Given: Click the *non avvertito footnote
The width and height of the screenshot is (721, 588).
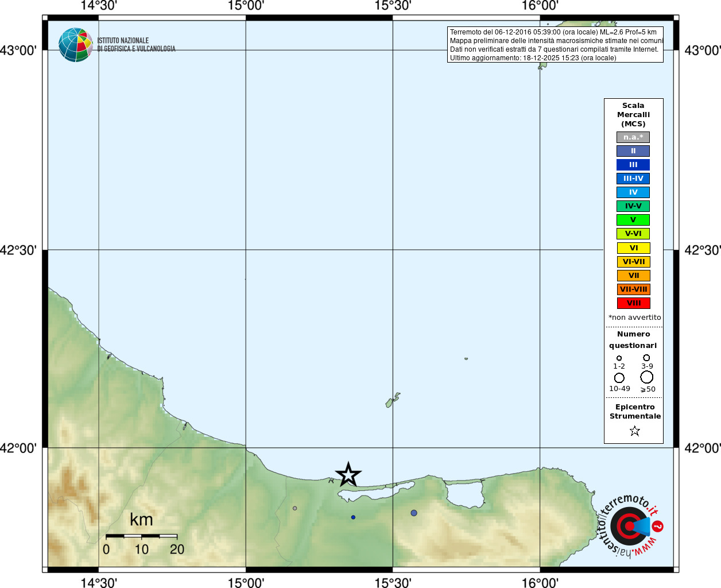Looking at the screenshot, I should (x=635, y=318).
